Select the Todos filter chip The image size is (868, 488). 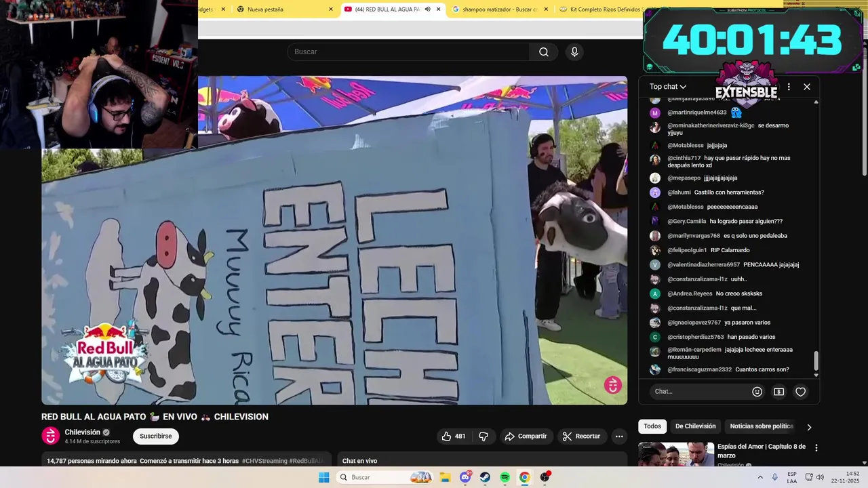pyautogui.click(x=652, y=426)
